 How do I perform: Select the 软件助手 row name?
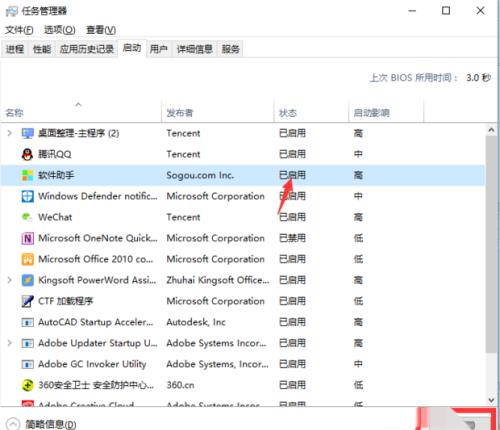point(56,175)
